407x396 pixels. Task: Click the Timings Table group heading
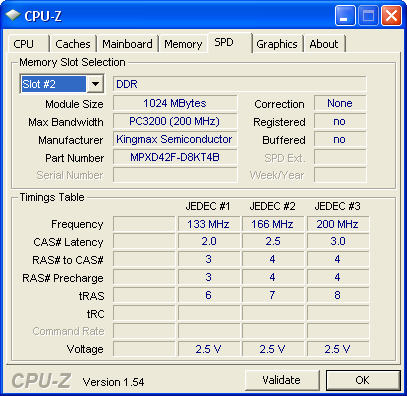(x=52, y=197)
